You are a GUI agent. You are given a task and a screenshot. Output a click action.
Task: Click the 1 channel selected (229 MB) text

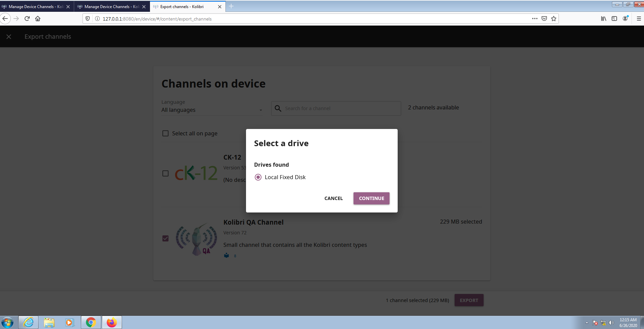point(418,300)
